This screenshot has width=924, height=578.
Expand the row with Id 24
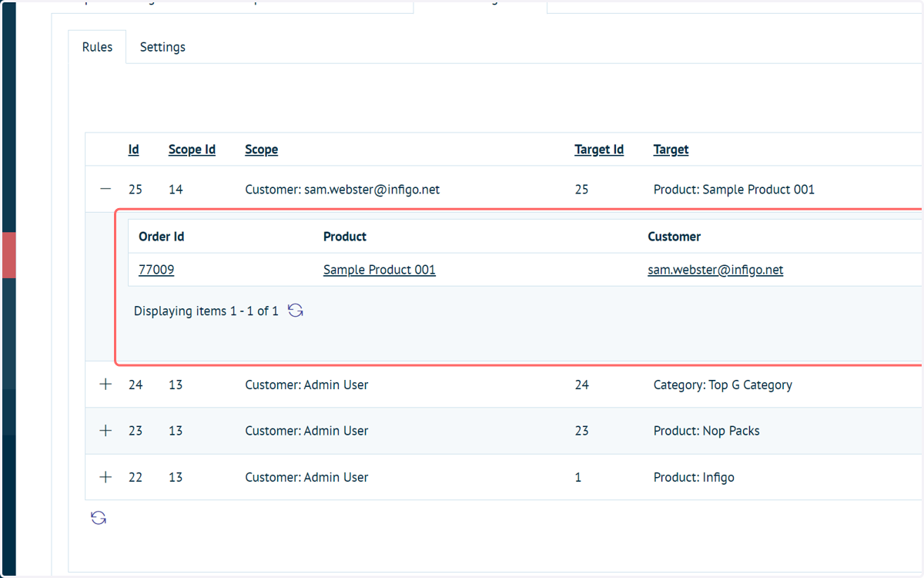(106, 385)
